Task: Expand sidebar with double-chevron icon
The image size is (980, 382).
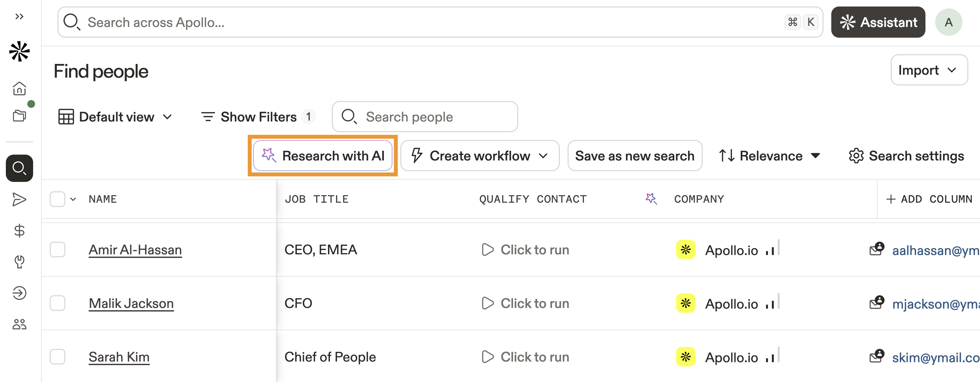Action: point(19,16)
